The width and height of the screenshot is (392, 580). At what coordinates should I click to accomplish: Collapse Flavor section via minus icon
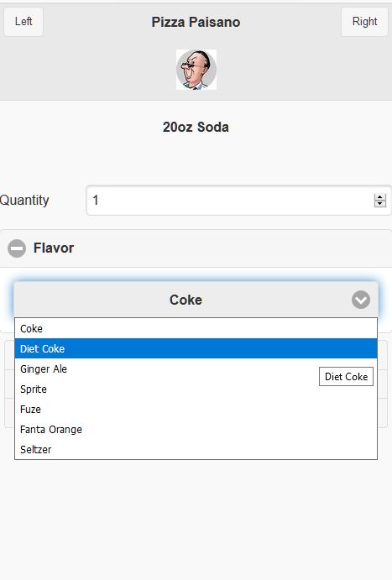coord(17,248)
